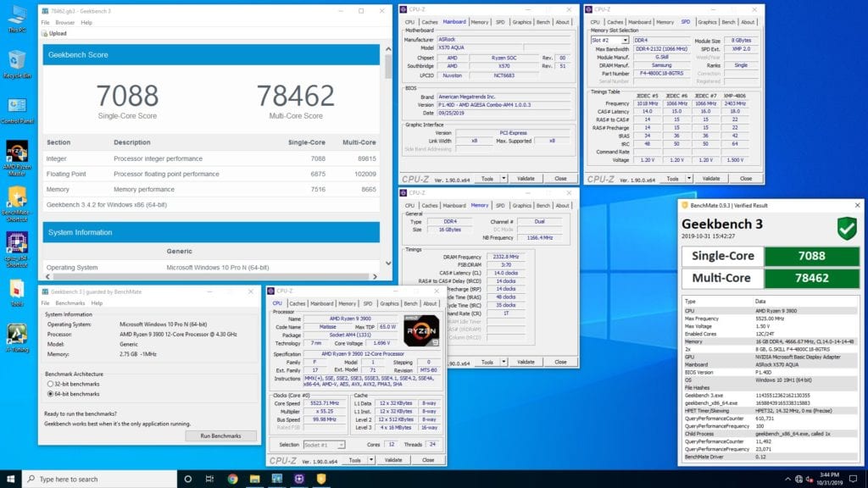
Task: Switch to About tab in CPU-Z Memory window
Action: pyautogui.click(x=562, y=205)
